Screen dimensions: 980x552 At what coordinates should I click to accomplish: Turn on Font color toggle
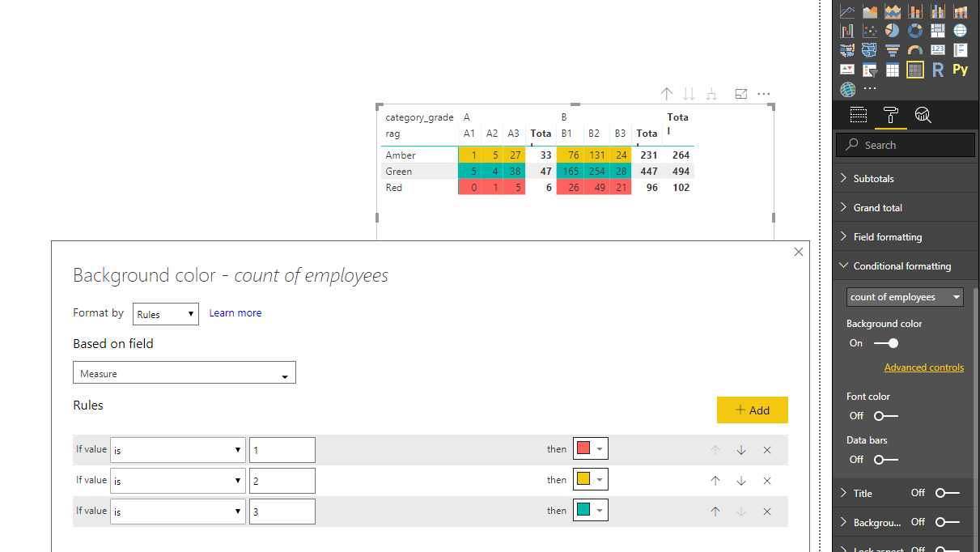[886, 416]
